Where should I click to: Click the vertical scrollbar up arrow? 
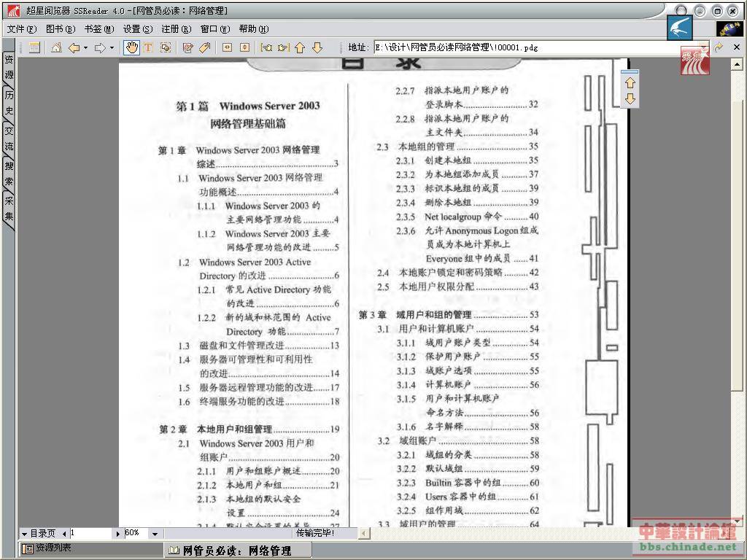737,64
